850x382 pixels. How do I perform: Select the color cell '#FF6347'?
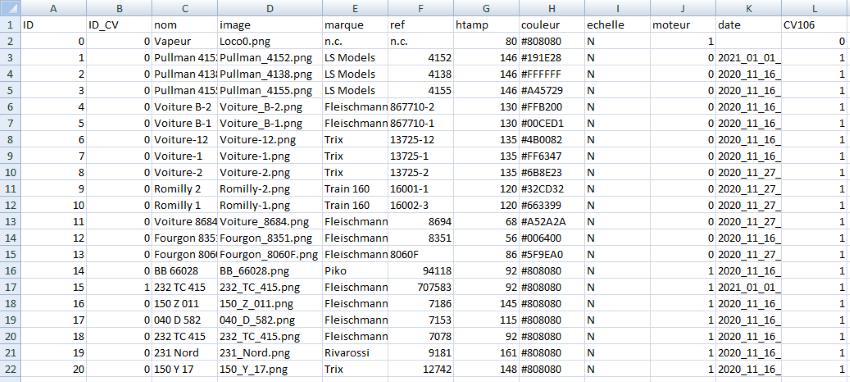552,157
